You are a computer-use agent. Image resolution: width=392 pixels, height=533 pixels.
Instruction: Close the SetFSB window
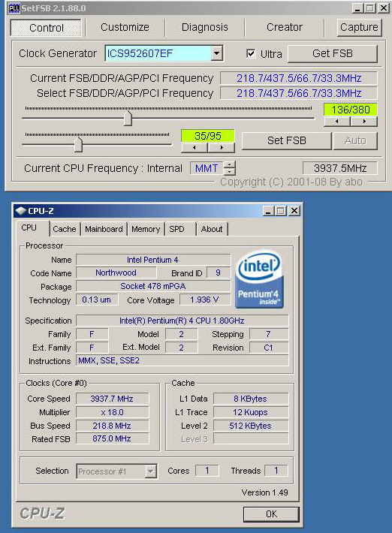384,8
